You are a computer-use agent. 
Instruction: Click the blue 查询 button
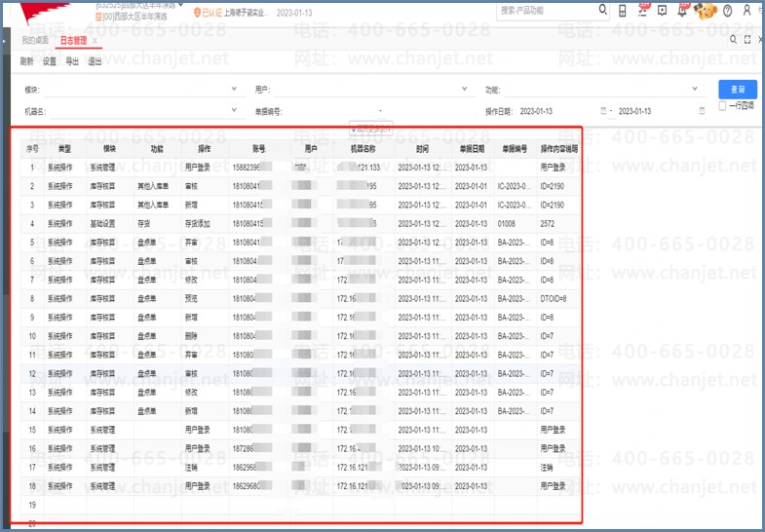coord(738,90)
